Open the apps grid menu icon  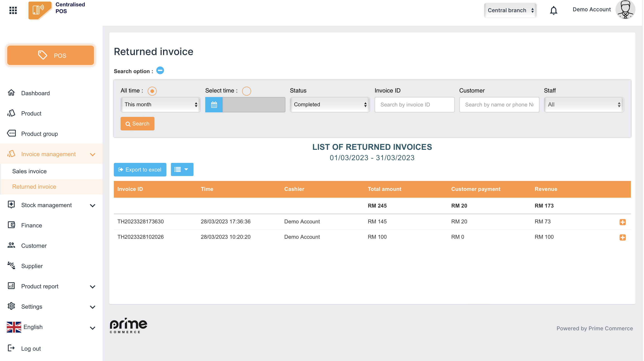[13, 10]
